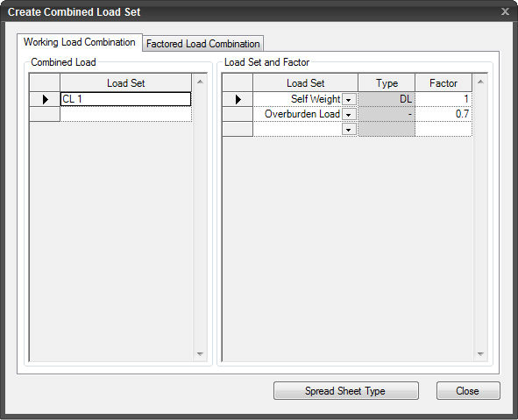This screenshot has height=420, width=518.
Task: Expand the empty third row load set dropdown
Action: [x=349, y=130]
